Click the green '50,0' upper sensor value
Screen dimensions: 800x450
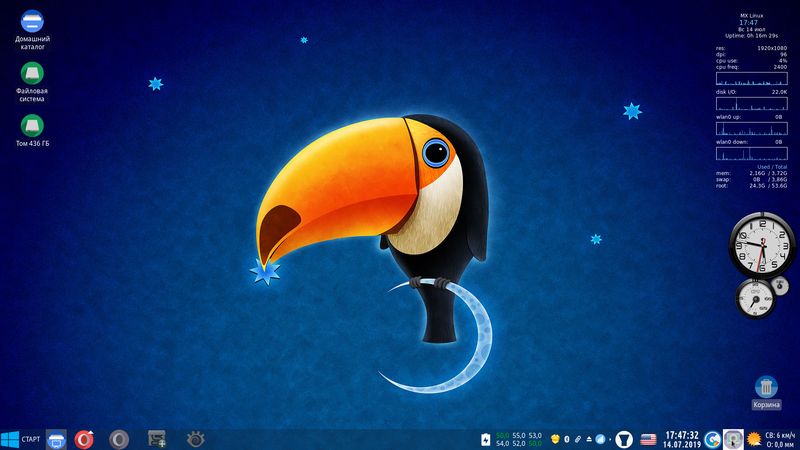(503, 435)
